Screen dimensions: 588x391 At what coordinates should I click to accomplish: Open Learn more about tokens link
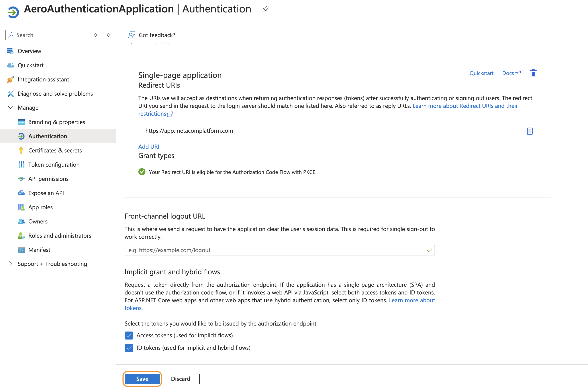click(x=412, y=300)
